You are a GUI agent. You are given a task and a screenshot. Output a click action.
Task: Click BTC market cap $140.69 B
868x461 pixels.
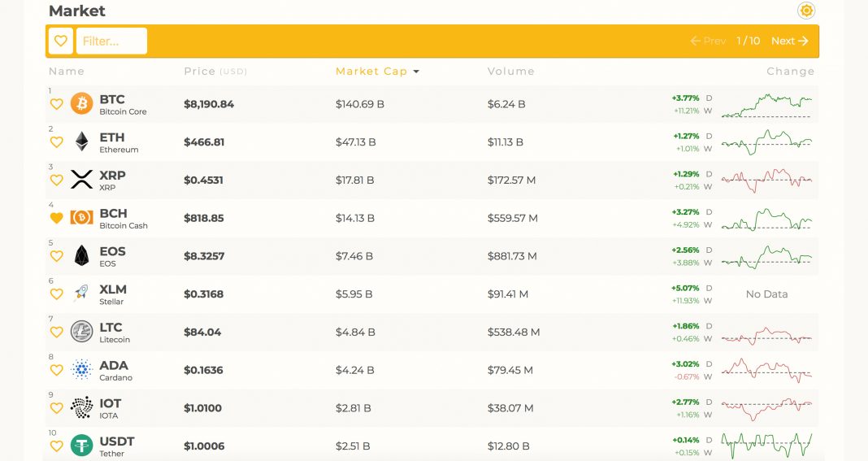tap(360, 104)
